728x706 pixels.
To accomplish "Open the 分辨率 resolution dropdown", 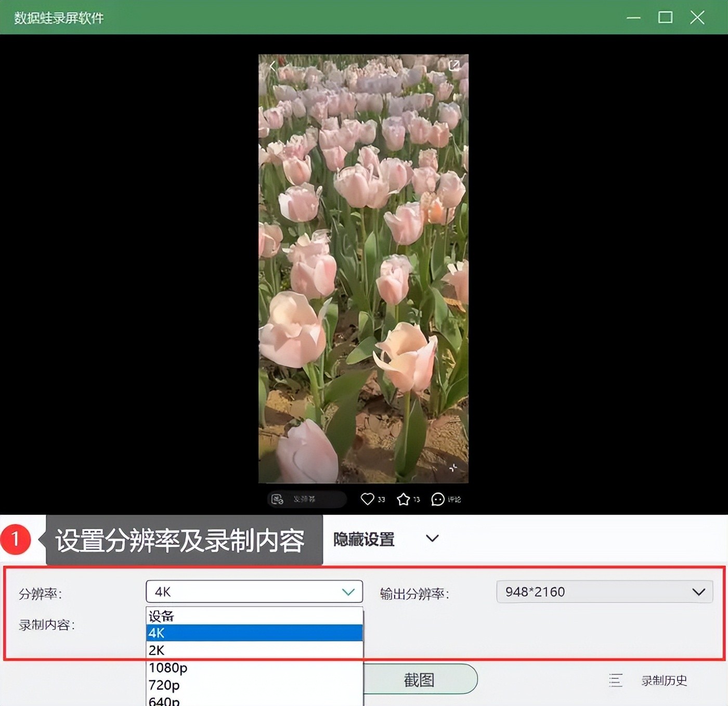I will [x=254, y=592].
